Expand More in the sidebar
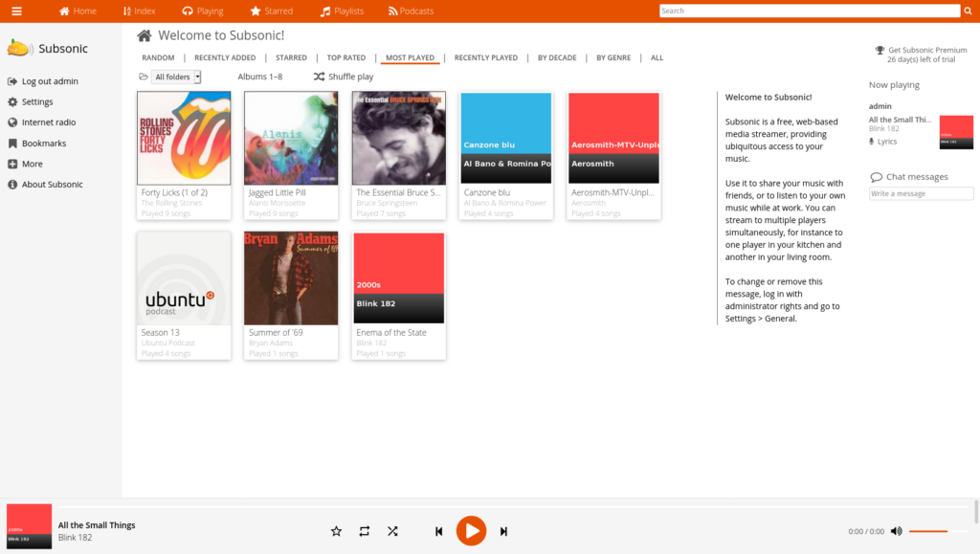The width and height of the screenshot is (980, 554). click(x=25, y=164)
